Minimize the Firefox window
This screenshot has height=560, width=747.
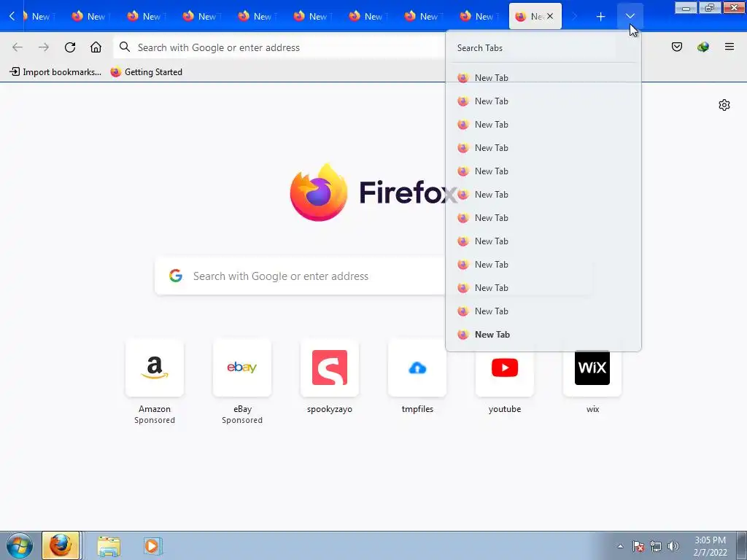click(686, 7)
